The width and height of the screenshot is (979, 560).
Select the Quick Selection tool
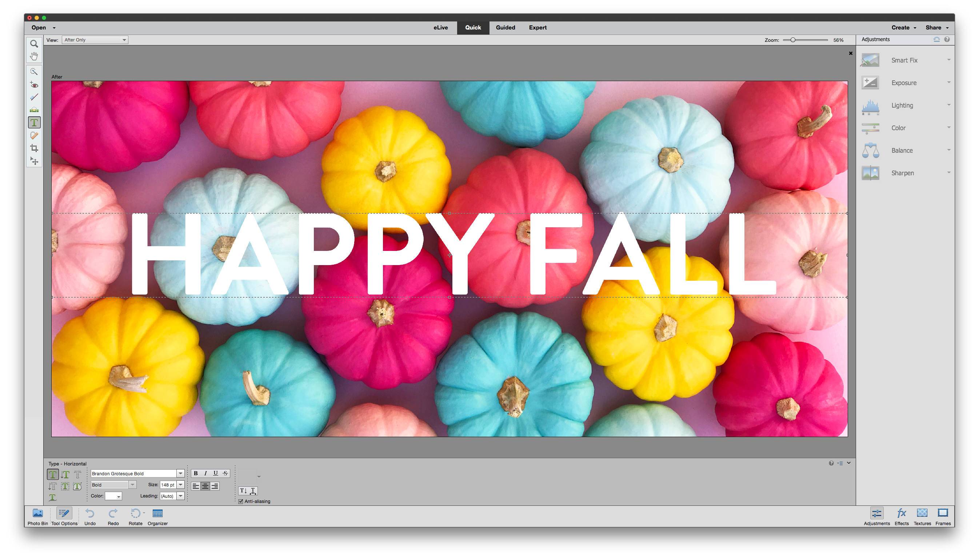(34, 72)
